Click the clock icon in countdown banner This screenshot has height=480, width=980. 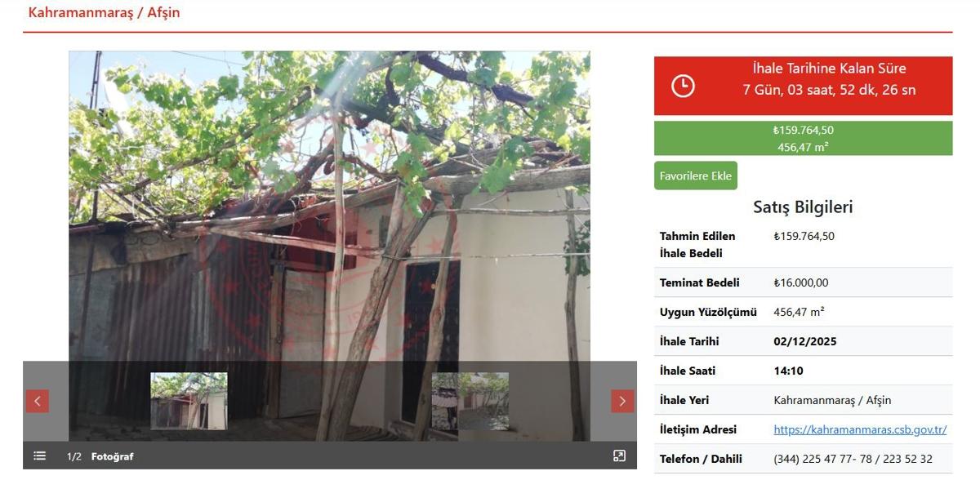(683, 86)
